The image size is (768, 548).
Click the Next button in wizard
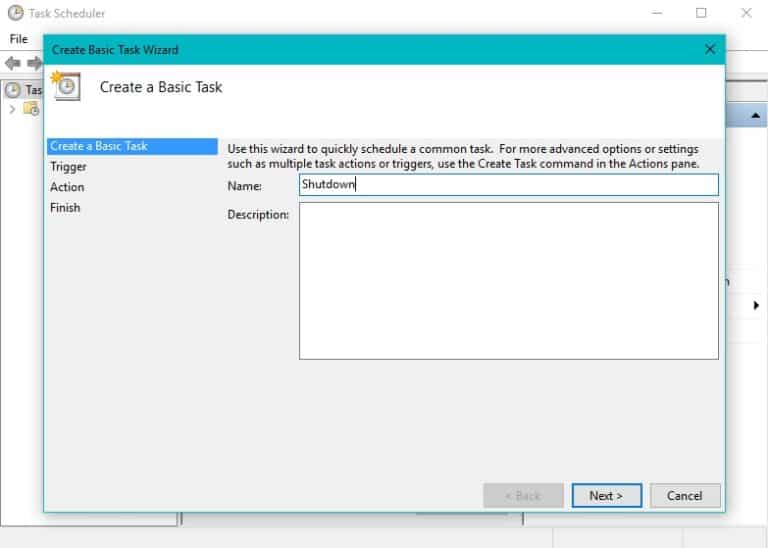click(606, 496)
